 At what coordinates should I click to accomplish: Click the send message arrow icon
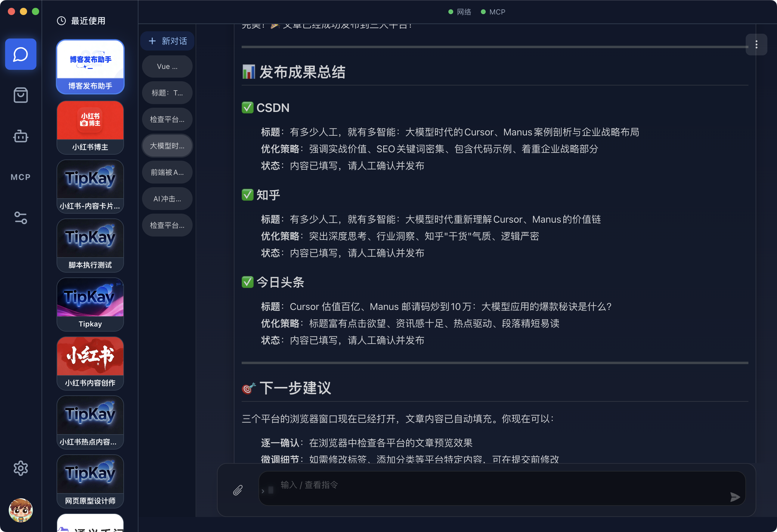[735, 497]
